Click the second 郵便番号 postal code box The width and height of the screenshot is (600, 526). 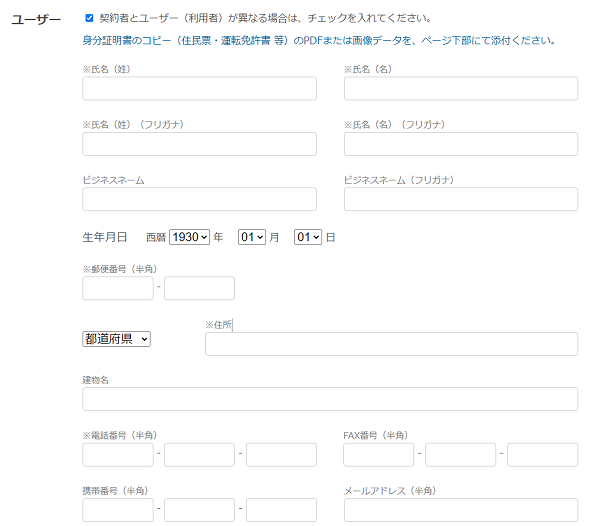point(199,289)
